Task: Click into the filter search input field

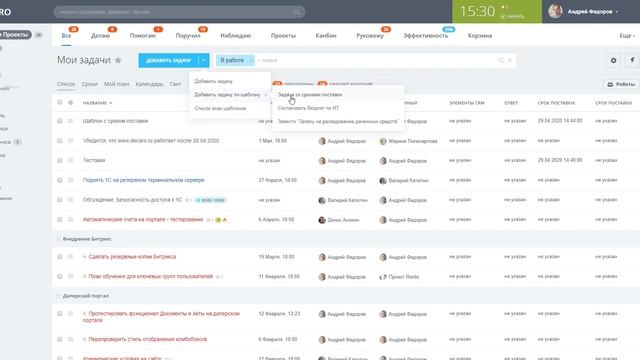Action: point(376,60)
